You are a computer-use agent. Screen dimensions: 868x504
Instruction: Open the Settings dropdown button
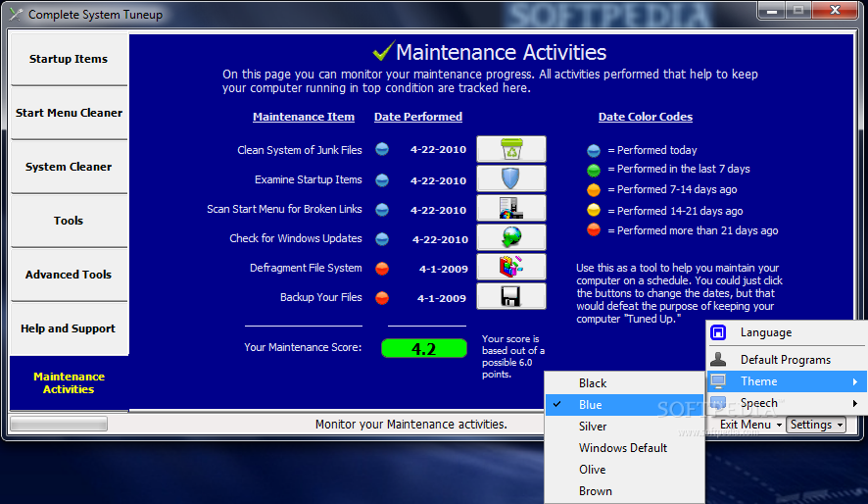816,425
